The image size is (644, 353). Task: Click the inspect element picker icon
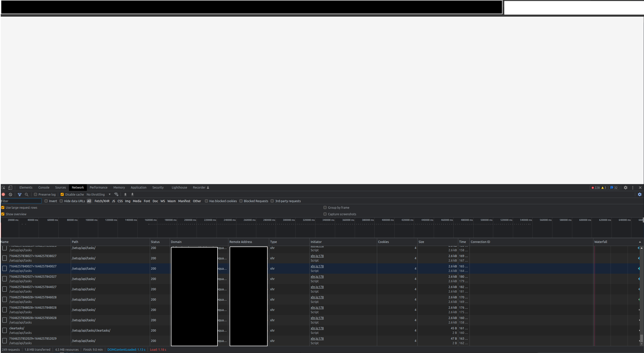click(4, 188)
